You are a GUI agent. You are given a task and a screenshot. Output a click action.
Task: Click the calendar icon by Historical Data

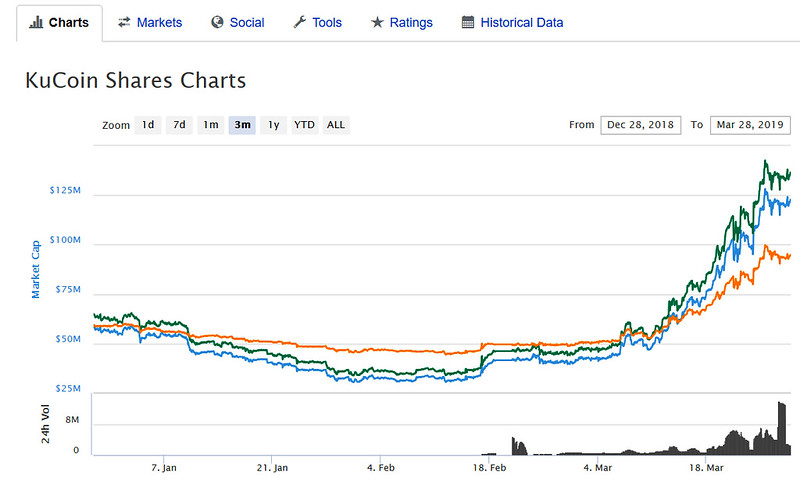click(x=468, y=22)
